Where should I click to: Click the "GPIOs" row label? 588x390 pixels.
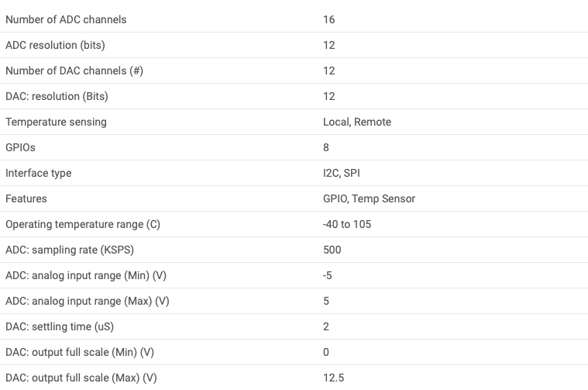(x=20, y=147)
